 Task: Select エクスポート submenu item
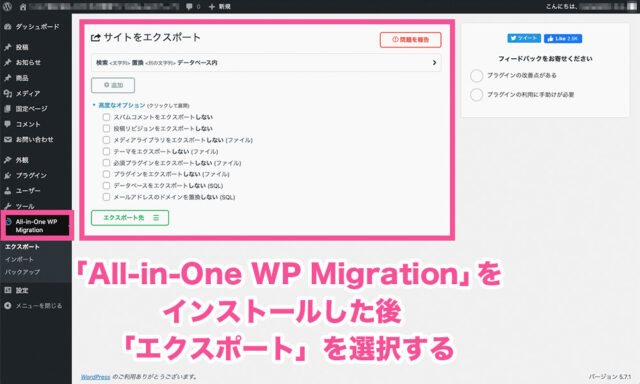pos(22,246)
